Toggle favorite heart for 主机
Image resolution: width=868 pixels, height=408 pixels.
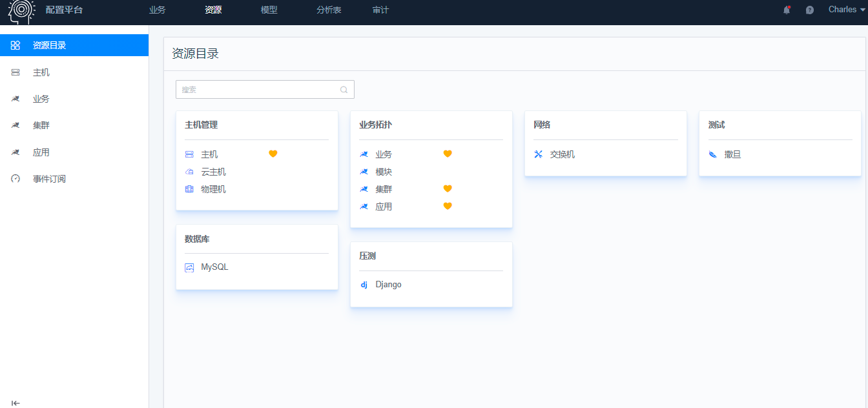pos(273,154)
